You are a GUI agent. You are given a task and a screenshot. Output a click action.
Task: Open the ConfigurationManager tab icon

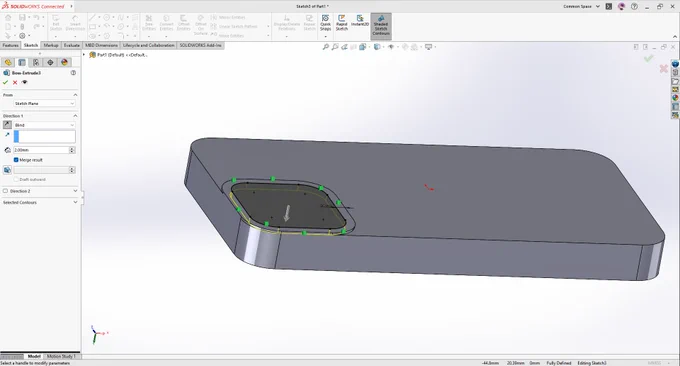point(36,62)
